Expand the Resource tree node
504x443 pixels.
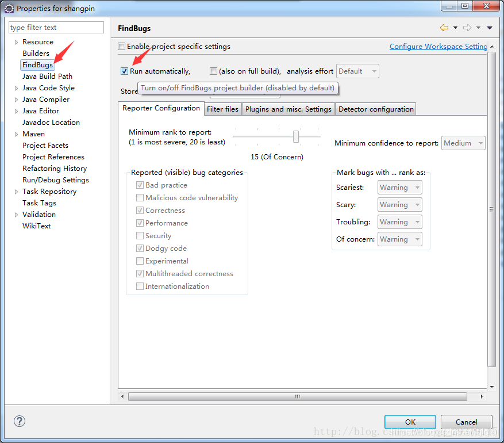point(16,42)
